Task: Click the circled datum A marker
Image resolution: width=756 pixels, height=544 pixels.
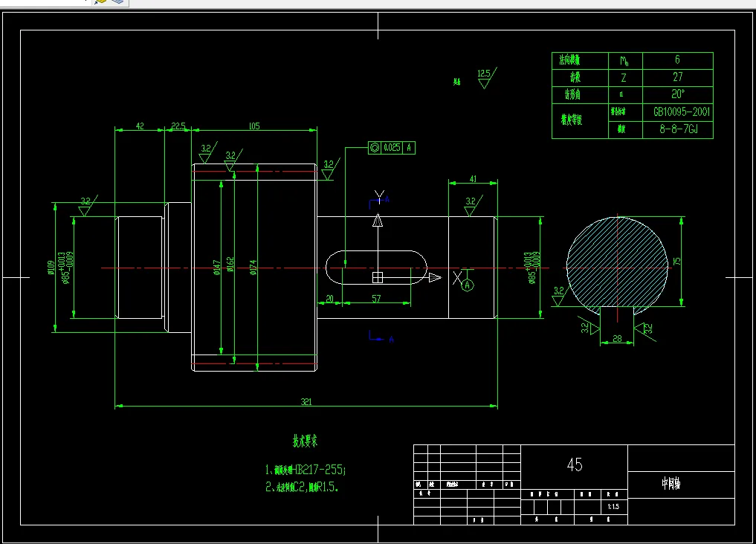Action: pos(467,285)
